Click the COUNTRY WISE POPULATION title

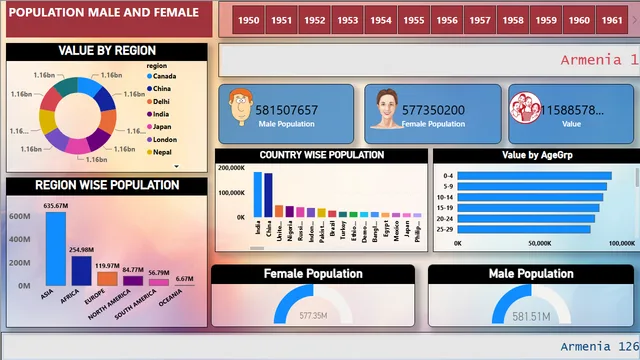(322, 155)
